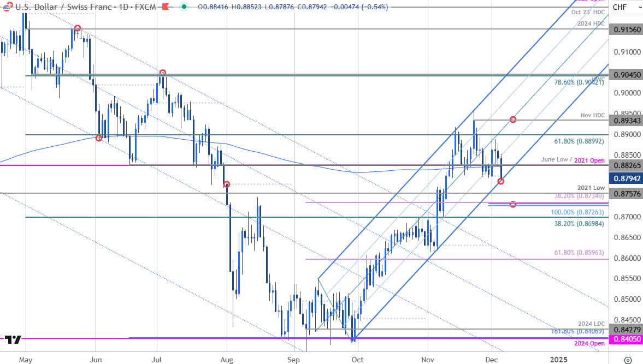Select the red circle at early August candle
Viewport: 643px width, 364px height.
(226, 184)
